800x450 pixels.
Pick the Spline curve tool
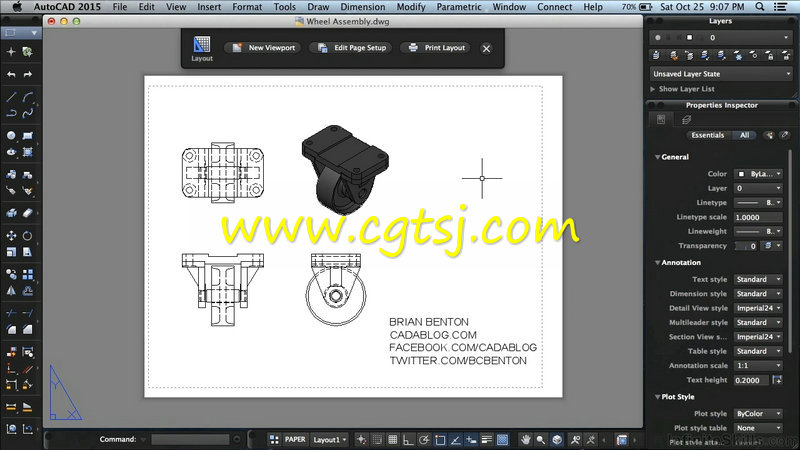28,113
